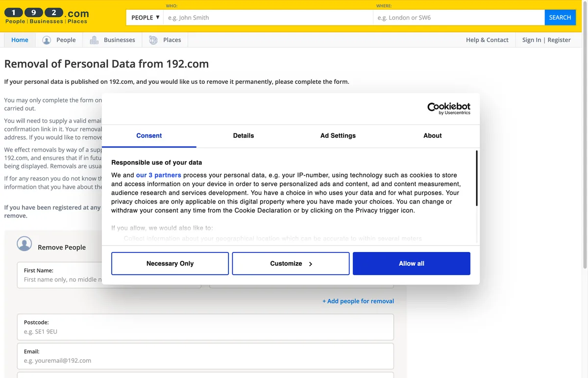Click the 'Remove People' section title

tap(62, 248)
